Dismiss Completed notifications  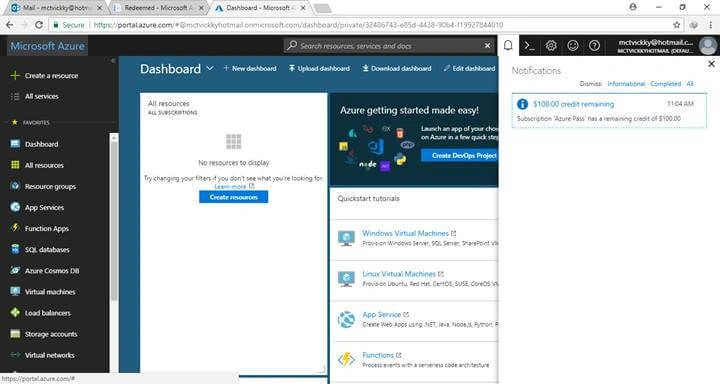(665, 84)
